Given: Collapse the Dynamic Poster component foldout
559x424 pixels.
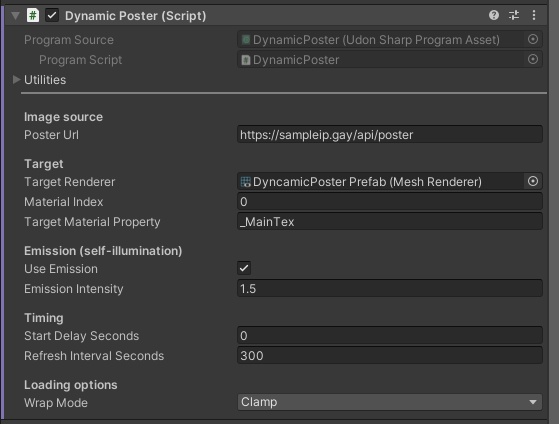Looking at the screenshot, I should [x=15, y=16].
